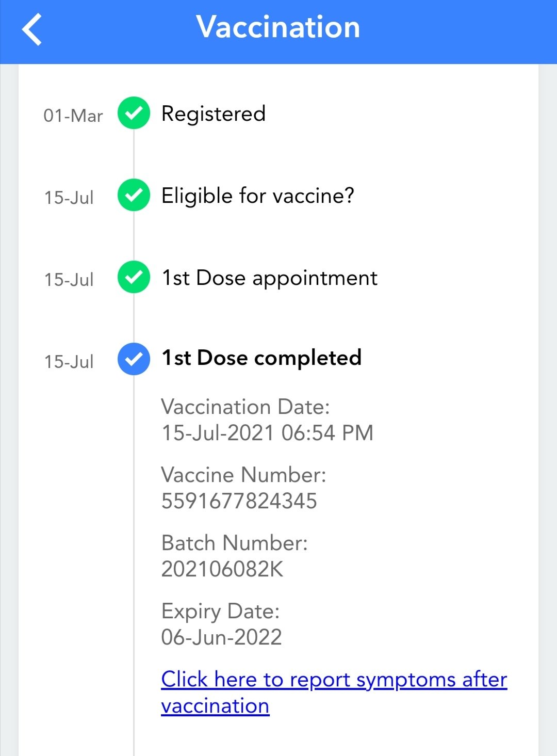The height and width of the screenshot is (756, 557).
Task: Click the vaccine number 5591677824345
Action: point(239,501)
